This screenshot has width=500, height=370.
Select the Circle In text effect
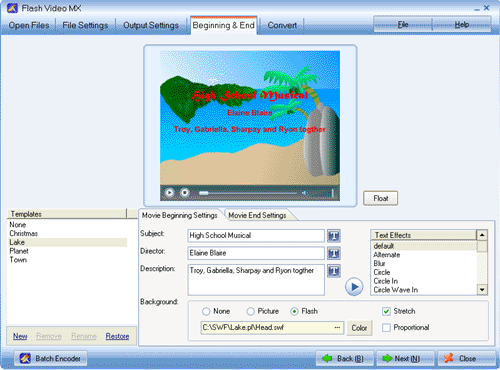tap(424, 281)
